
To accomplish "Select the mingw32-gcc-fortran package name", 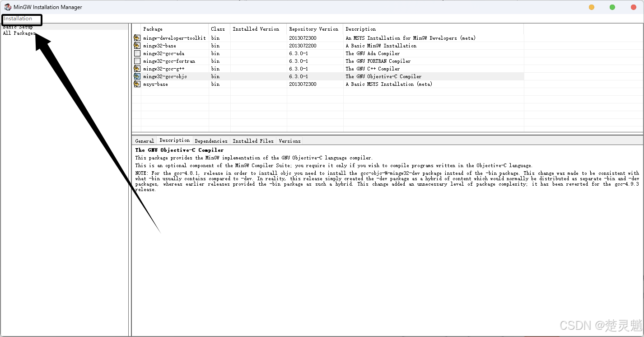I will pos(169,61).
